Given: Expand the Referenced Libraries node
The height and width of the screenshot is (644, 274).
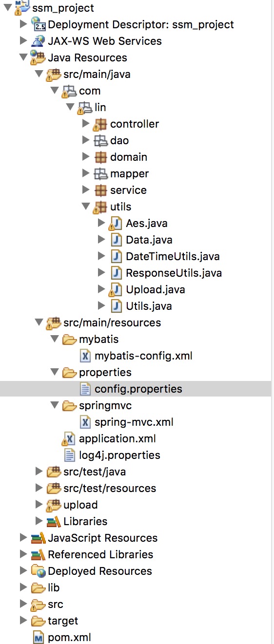Looking at the screenshot, I should (23, 554).
